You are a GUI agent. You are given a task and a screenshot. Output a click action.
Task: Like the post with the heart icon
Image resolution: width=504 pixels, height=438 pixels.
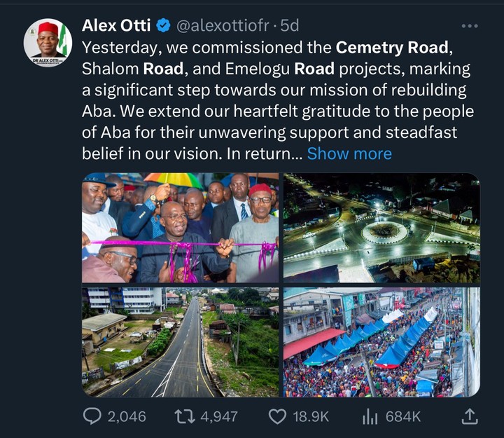click(278, 416)
